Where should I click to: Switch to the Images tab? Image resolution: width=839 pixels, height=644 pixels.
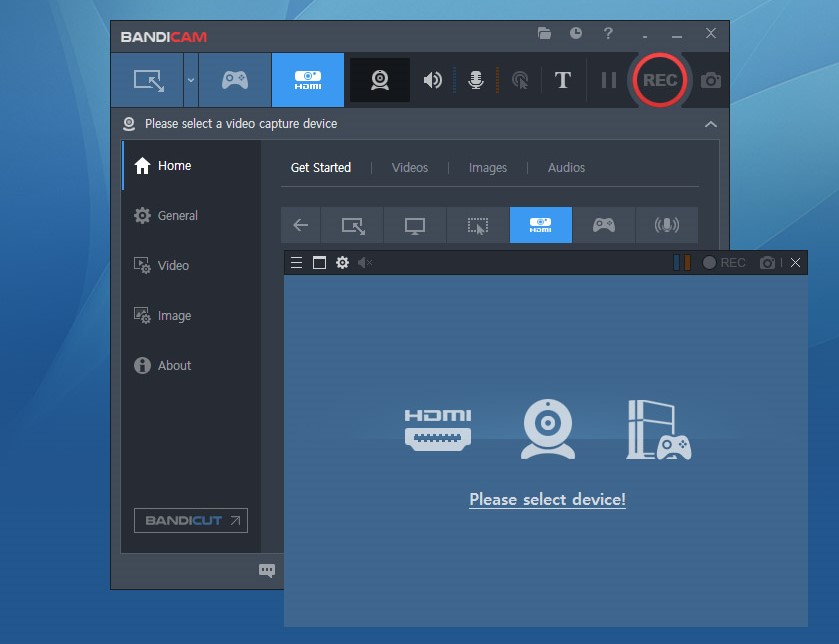[x=487, y=167]
